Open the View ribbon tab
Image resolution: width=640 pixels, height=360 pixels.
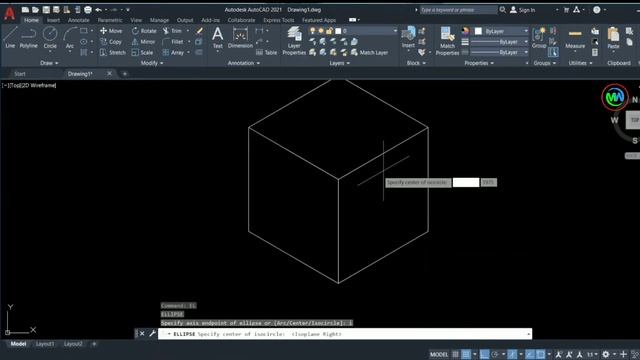(x=136, y=20)
